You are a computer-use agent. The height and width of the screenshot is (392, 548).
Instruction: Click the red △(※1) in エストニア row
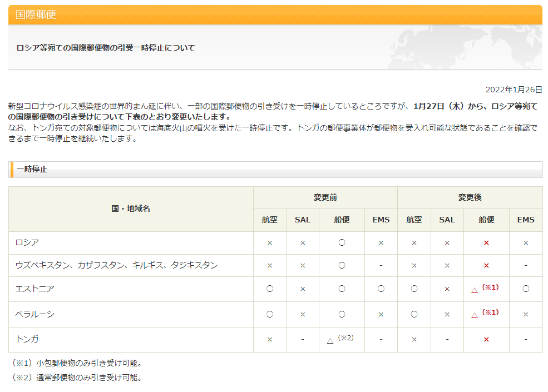point(485,289)
